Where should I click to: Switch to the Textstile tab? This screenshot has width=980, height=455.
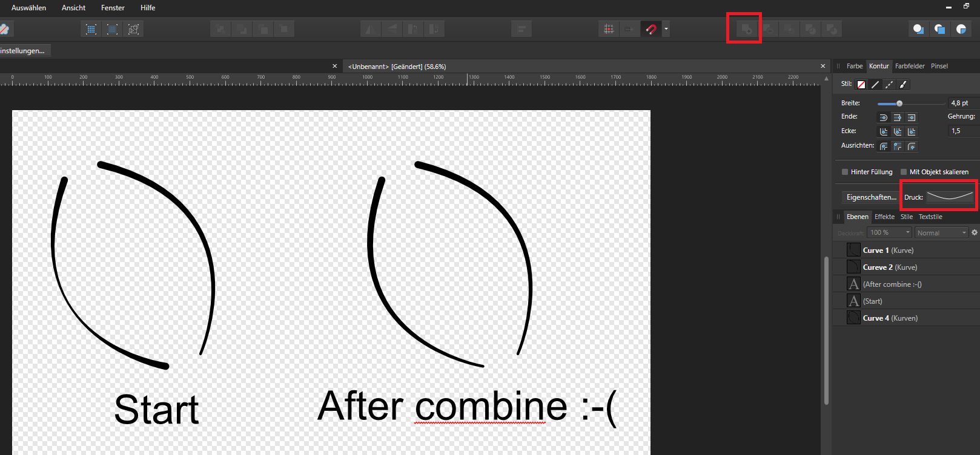click(x=930, y=217)
